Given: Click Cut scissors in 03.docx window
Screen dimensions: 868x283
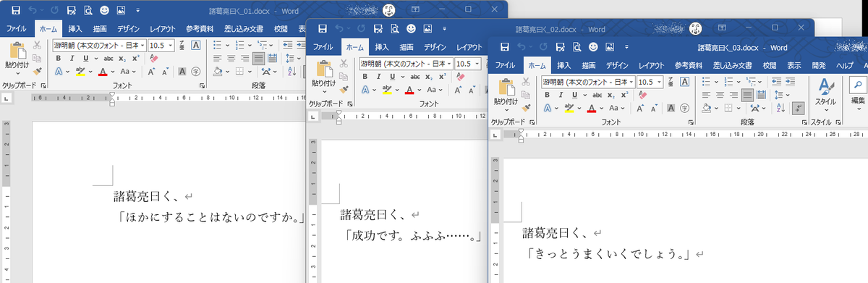Looking at the screenshot, I should pos(526,82).
